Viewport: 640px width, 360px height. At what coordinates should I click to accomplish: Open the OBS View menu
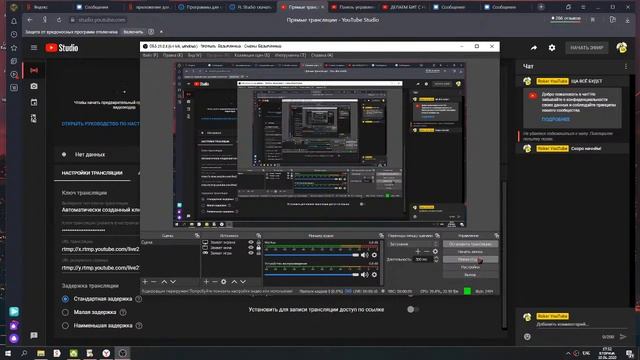195,55
